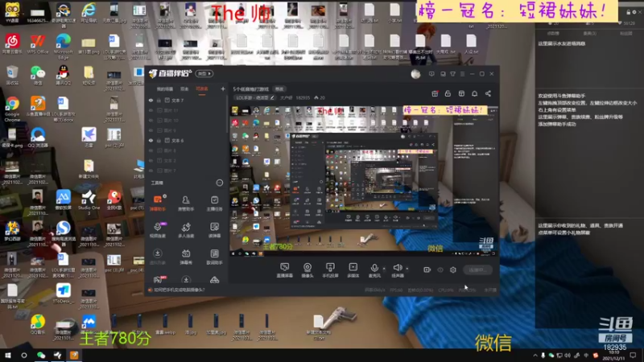Toggle visibility eye of 文本 6 layer

151,140
